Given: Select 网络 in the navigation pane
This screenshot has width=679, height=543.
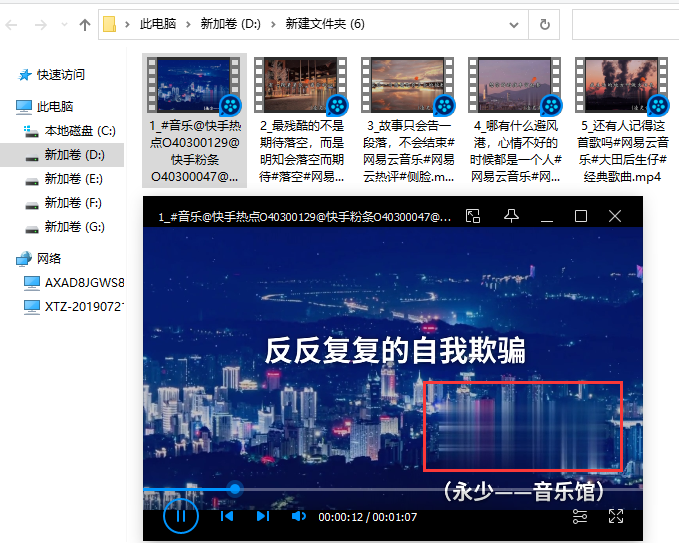Looking at the screenshot, I should (49, 259).
